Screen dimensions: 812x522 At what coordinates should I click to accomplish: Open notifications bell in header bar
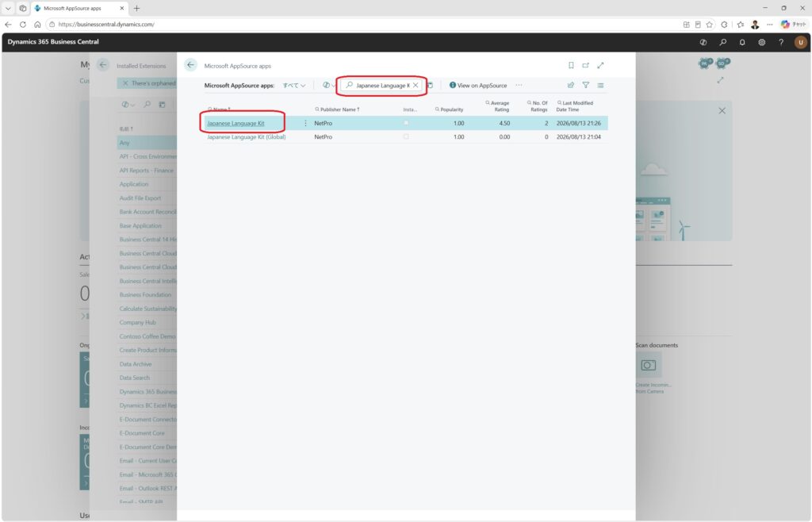click(x=742, y=43)
